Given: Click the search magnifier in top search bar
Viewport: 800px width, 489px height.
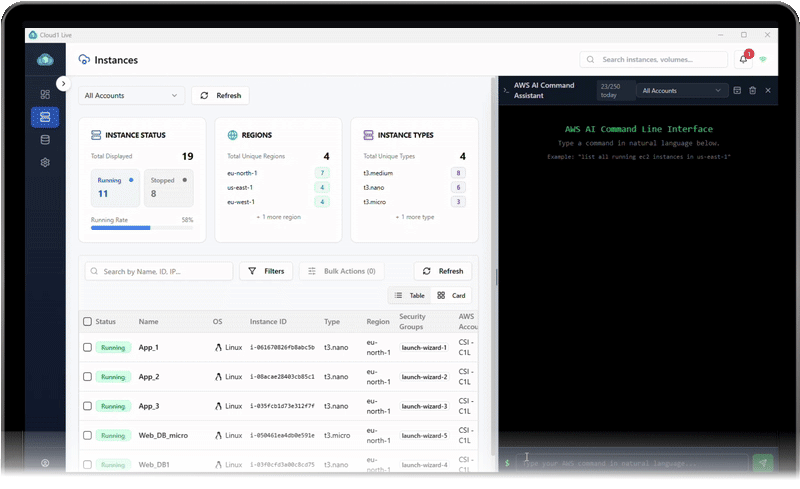Looking at the screenshot, I should pos(590,60).
